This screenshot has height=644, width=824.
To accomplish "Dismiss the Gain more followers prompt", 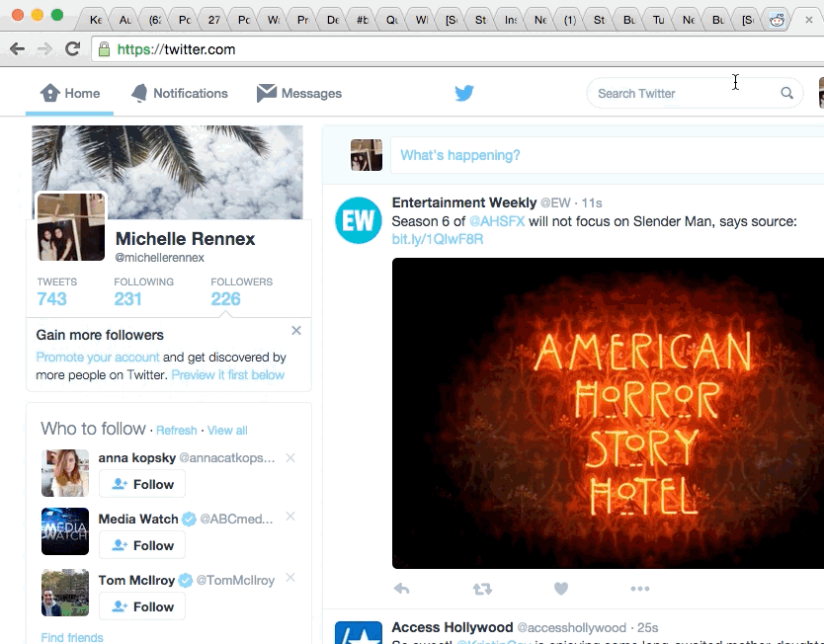I will click(296, 331).
